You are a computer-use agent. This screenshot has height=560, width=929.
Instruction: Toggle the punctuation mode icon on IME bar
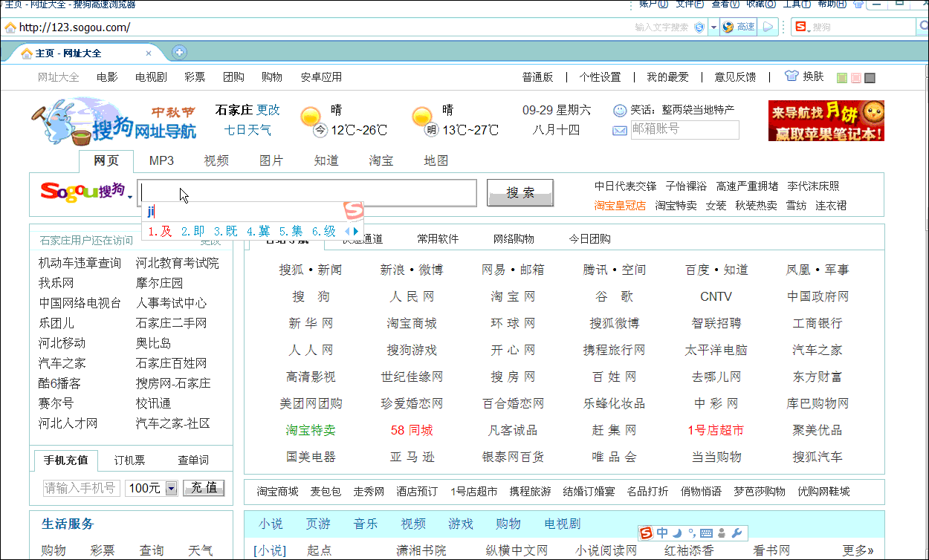click(x=691, y=533)
